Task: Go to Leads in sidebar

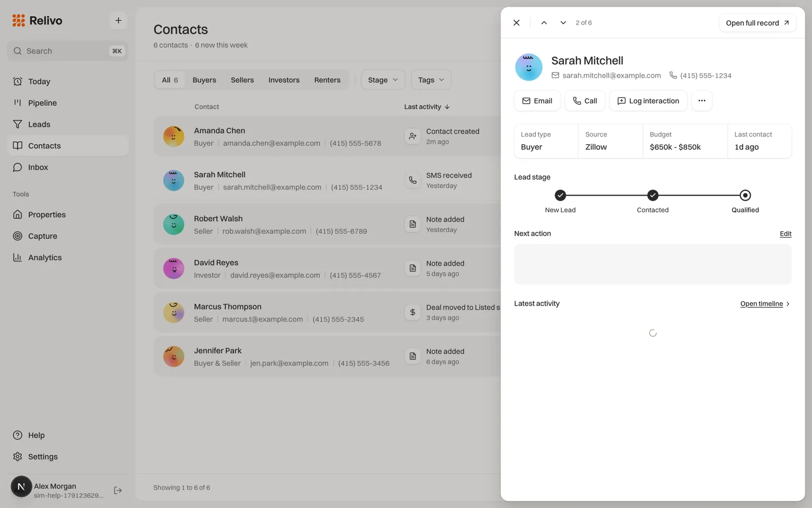Action: [68, 124]
